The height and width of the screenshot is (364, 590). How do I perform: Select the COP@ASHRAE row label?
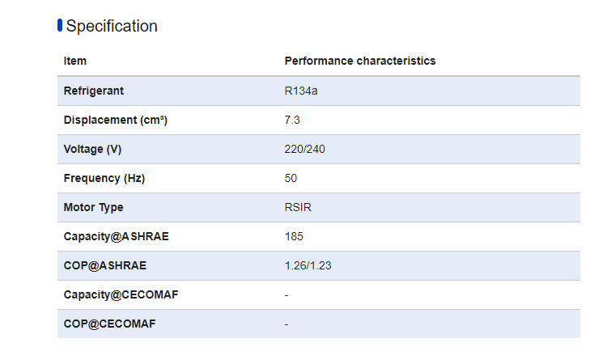pyautogui.click(x=105, y=265)
